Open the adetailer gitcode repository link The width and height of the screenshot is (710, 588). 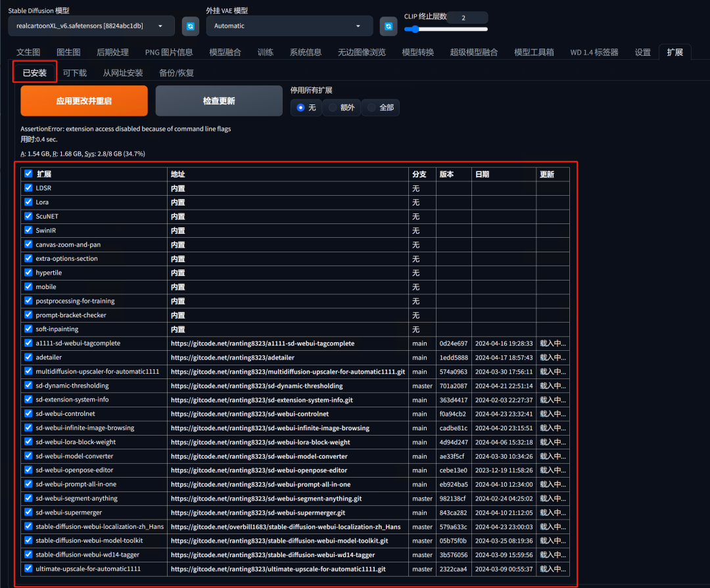233,357
